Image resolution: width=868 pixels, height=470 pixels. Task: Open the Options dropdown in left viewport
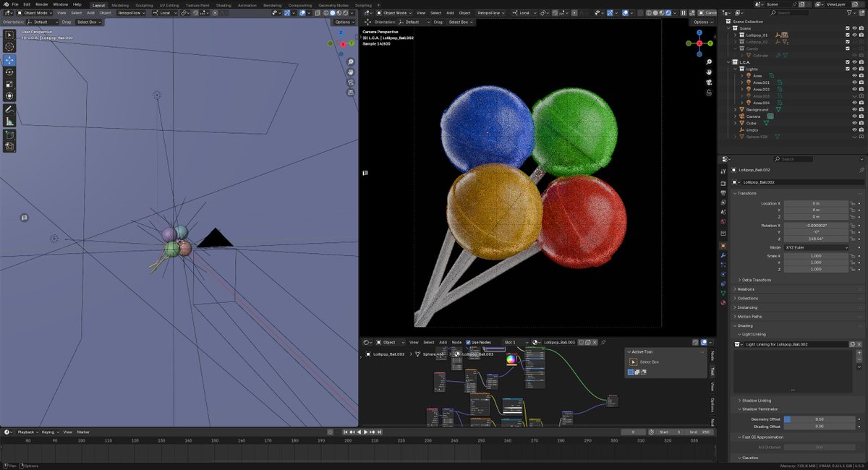(x=344, y=22)
